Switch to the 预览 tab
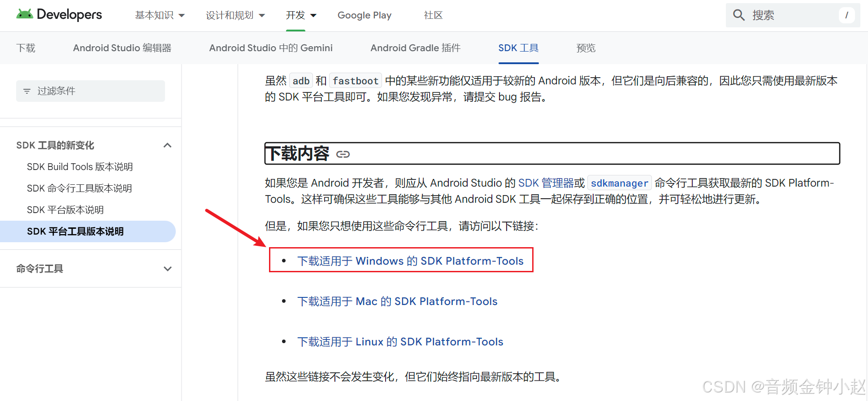Viewport: 868px width, 401px height. tap(586, 48)
